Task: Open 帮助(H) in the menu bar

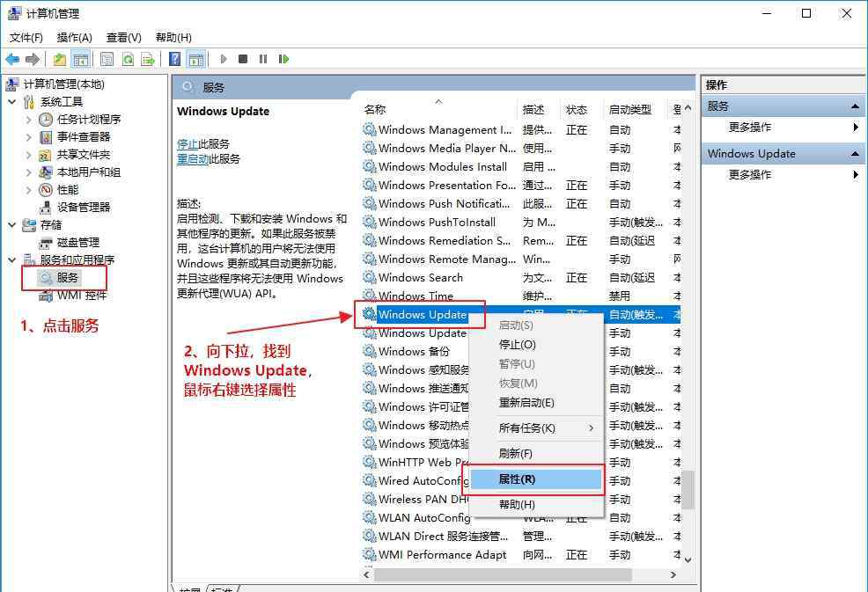Action: [173, 38]
